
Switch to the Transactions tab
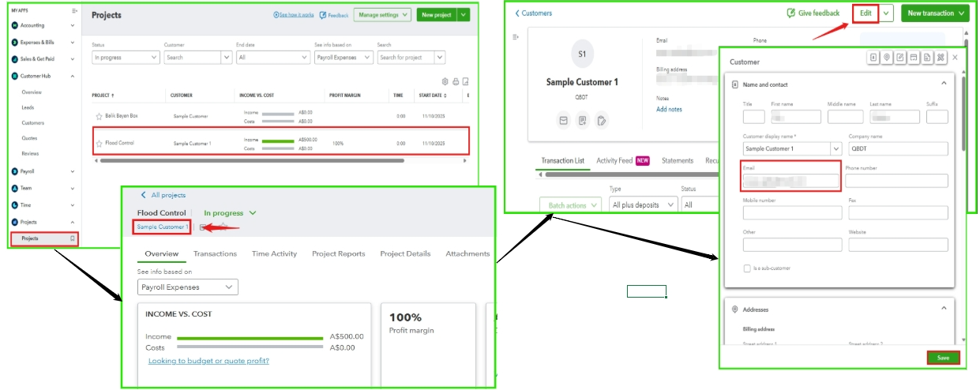coord(215,253)
